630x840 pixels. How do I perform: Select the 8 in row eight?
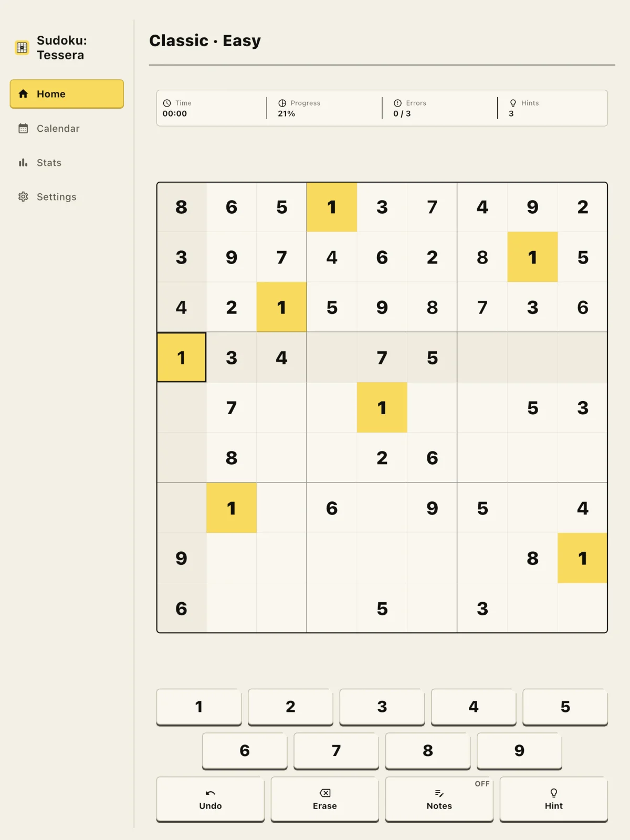[532, 558]
